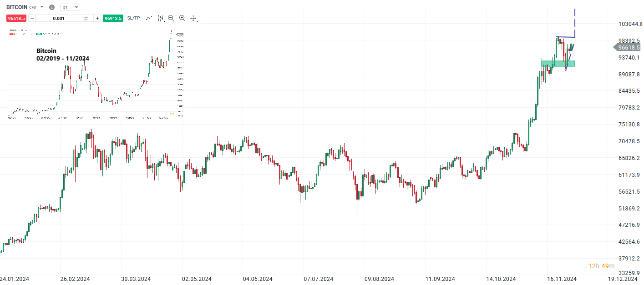644x285 pixels.
Task: Zoom in with the magnifier plus icon
Action: click(x=182, y=18)
